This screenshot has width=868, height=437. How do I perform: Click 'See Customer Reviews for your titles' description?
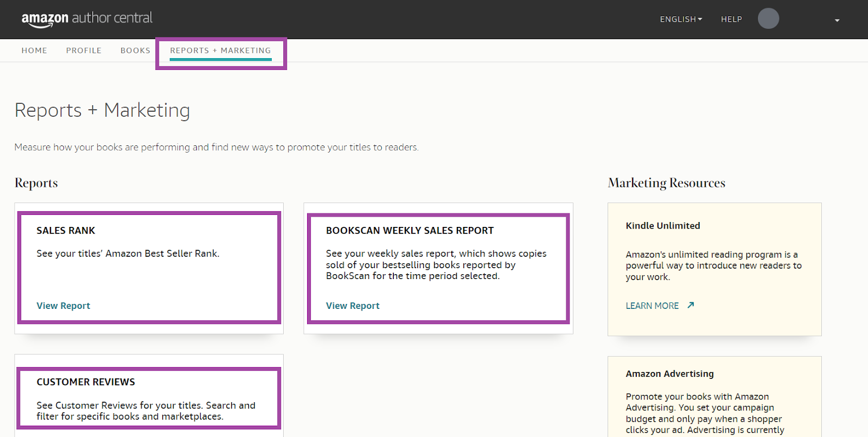(x=146, y=411)
